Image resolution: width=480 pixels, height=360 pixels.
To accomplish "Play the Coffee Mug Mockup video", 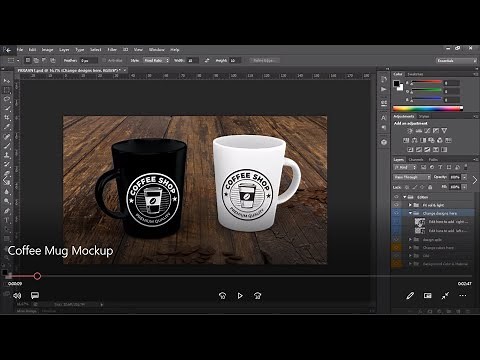I will pyautogui.click(x=240, y=296).
